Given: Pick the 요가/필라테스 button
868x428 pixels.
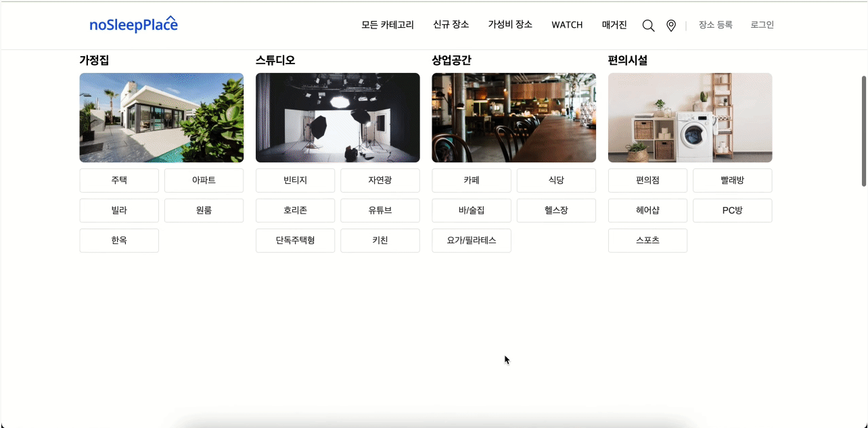Looking at the screenshot, I should [x=472, y=240].
